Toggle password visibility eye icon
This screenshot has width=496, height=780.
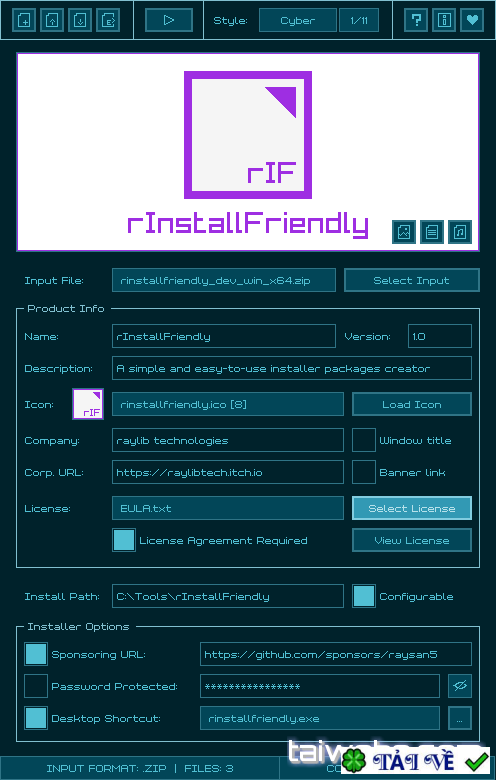pos(460,686)
